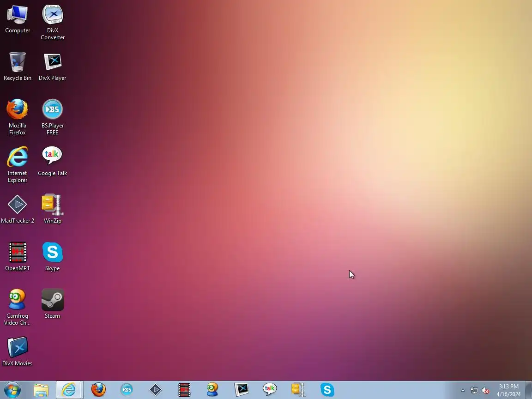Select the DivX Movies folder icon

pos(17,351)
